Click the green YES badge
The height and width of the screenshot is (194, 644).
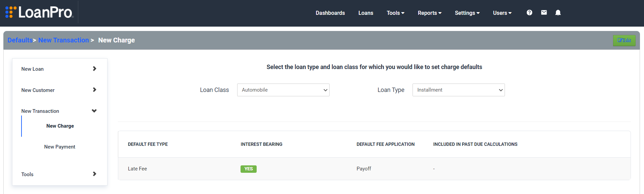(249, 169)
